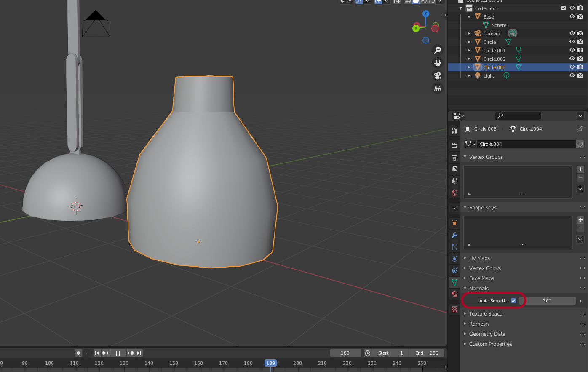Click light data icon beside Light row

[x=507, y=76]
